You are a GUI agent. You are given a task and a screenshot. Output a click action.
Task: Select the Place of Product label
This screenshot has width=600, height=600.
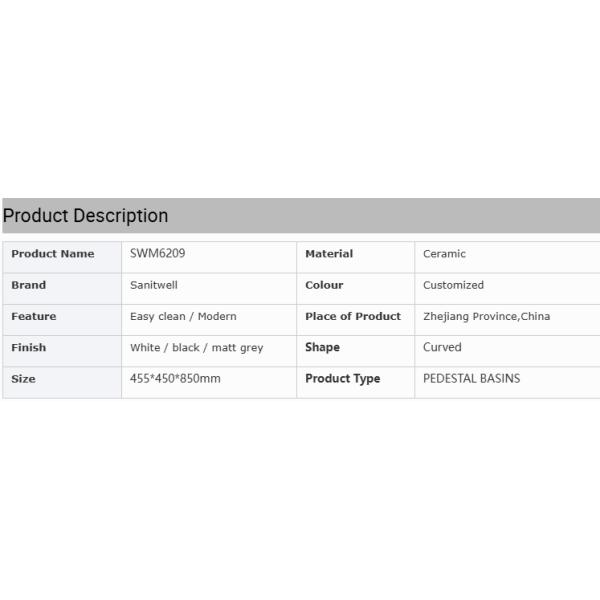353,316
